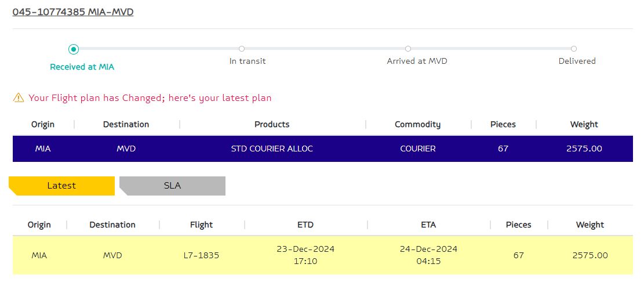This screenshot has width=644, height=282.
Task: Click the In transit step marker
Action: coord(242,49)
